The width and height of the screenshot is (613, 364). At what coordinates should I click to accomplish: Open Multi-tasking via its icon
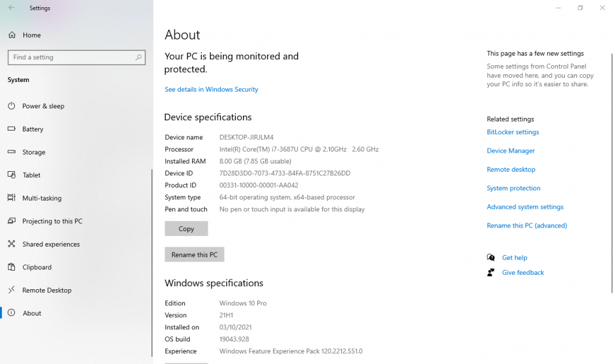pyautogui.click(x=11, y=198)
